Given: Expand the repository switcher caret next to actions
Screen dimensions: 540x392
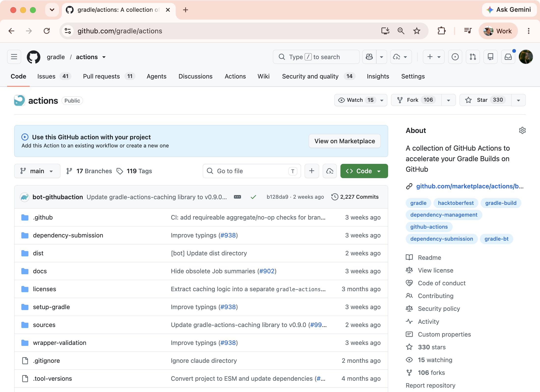Looking at the screenshot, I should (104, 57).
